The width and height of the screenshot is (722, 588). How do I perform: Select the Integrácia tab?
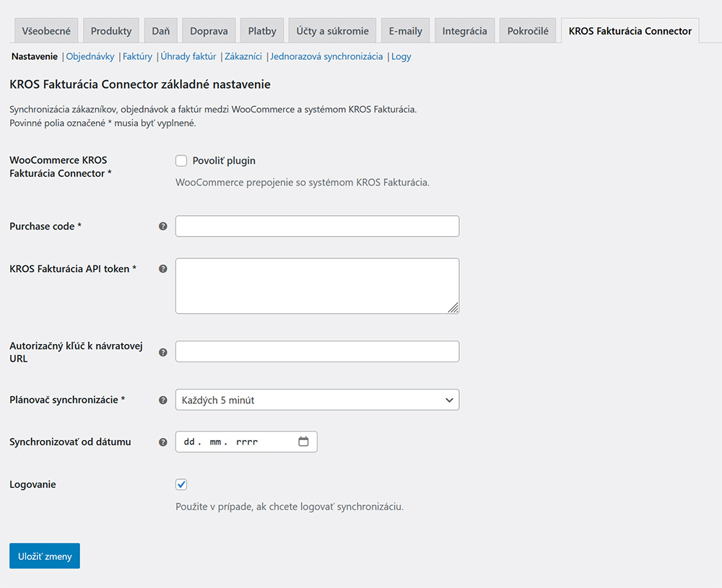click(x=464, y=31)
